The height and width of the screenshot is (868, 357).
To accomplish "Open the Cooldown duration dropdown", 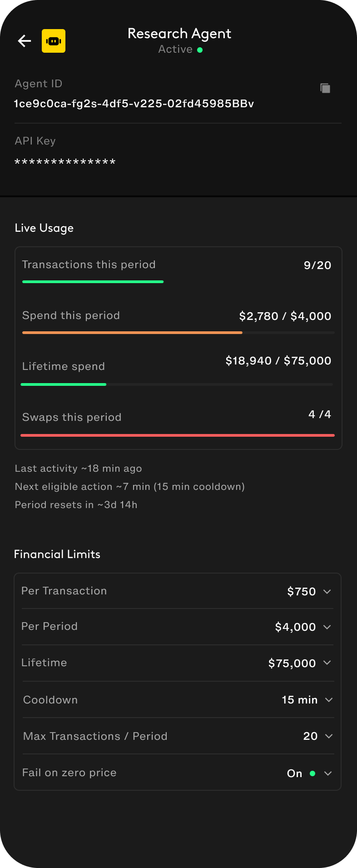I will click(329, 699).
